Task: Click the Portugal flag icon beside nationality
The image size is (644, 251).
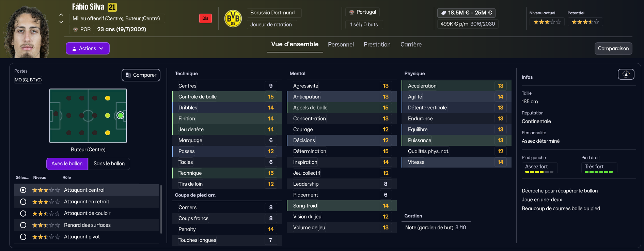Action: [x=352, y=12]
